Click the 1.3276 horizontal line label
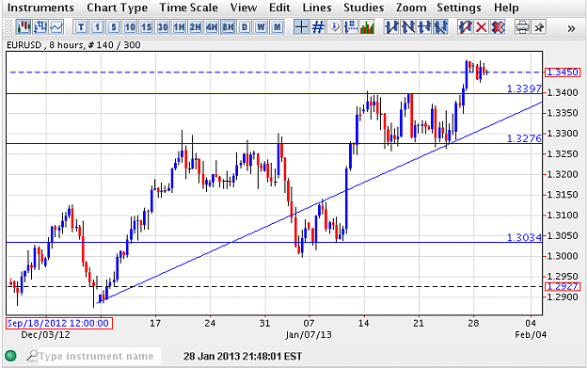Screen dimensions: 588x368 tap(524, 138)
